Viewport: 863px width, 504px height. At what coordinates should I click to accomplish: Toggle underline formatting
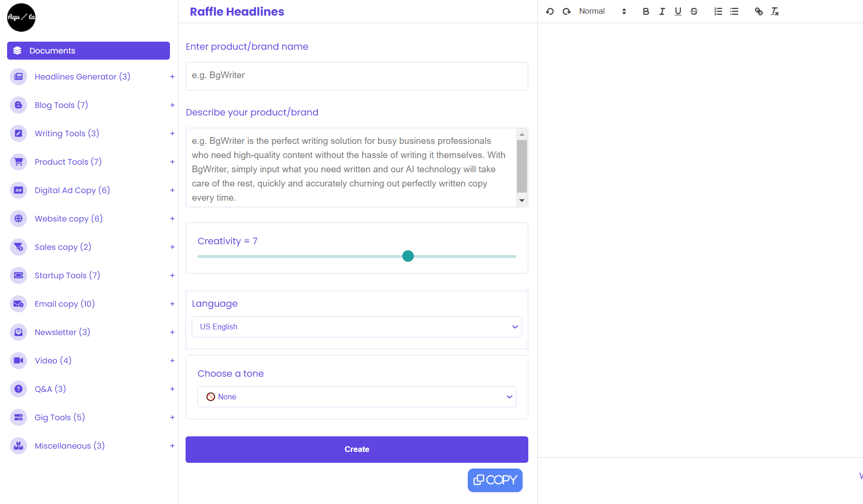pos(678,11)
